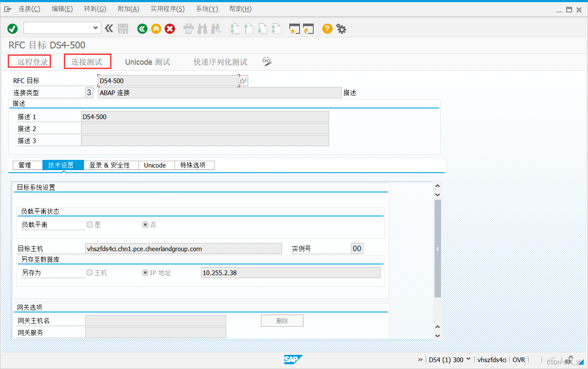
Task: Click the yellow Exit icon
Action: [x=156, y=29]
